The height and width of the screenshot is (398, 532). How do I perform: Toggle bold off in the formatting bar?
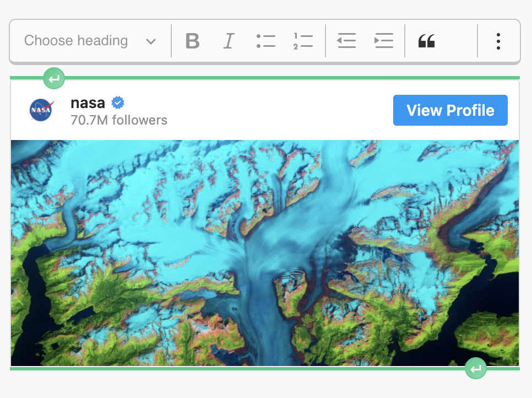192,41
